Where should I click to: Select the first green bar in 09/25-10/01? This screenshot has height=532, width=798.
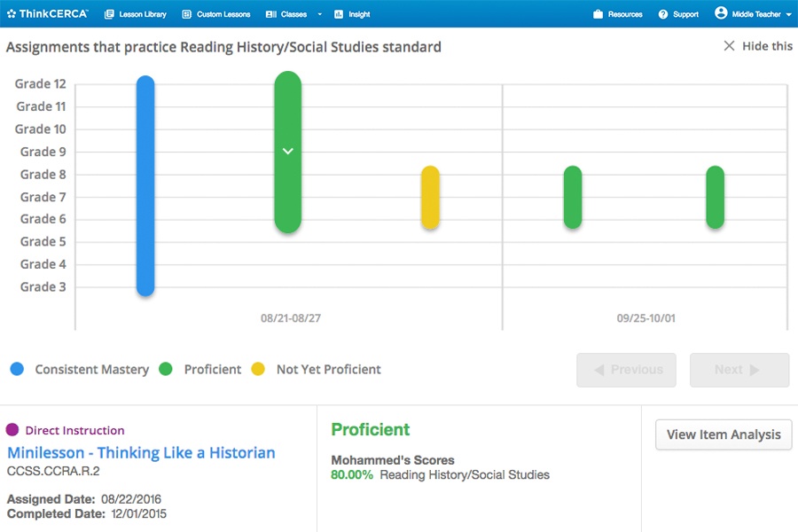pos(573,197)
